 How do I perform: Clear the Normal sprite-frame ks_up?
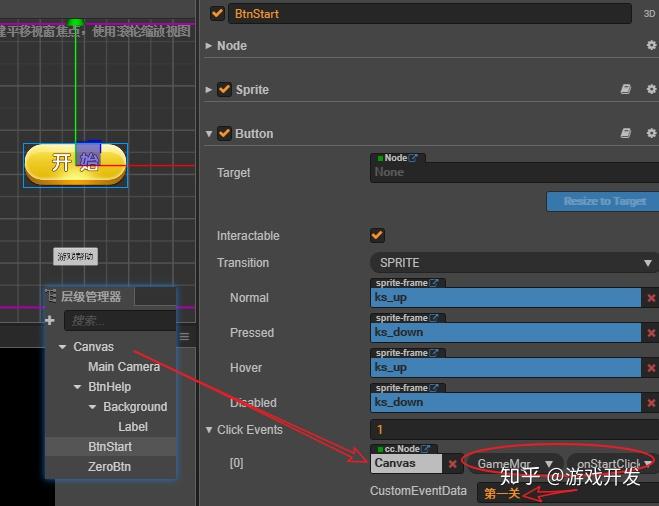click(x=651, y=298)
